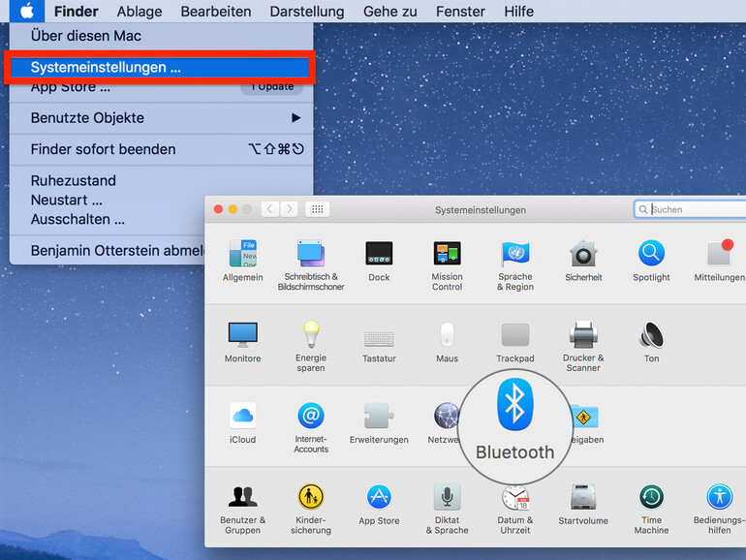Open the Finder menu

(77, 11)
